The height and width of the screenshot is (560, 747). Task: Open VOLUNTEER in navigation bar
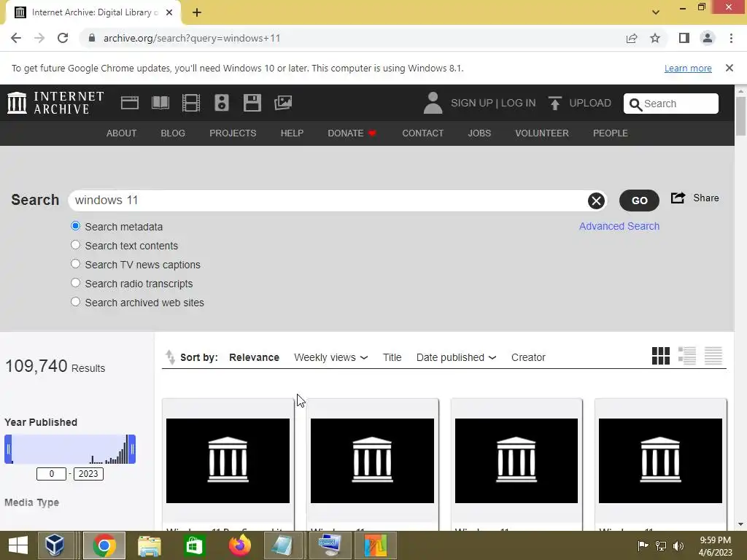tap(542, 133)
